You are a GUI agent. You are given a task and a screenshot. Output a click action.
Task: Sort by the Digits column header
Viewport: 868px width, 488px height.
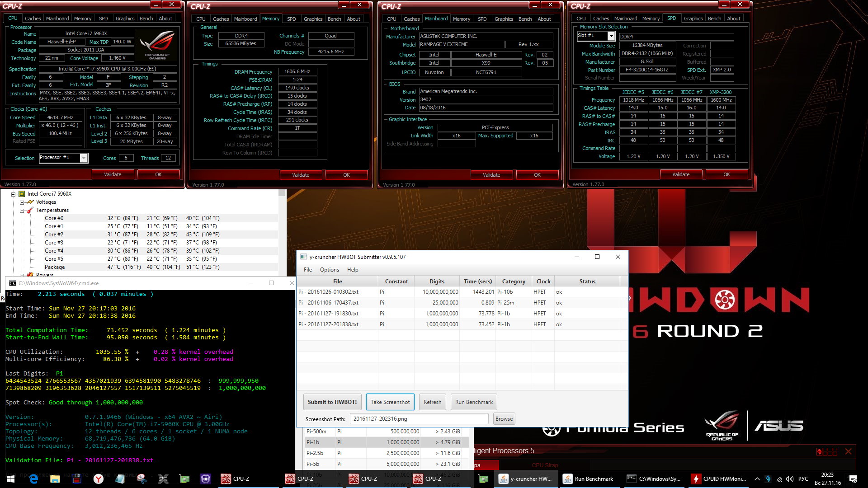[437, 281]
